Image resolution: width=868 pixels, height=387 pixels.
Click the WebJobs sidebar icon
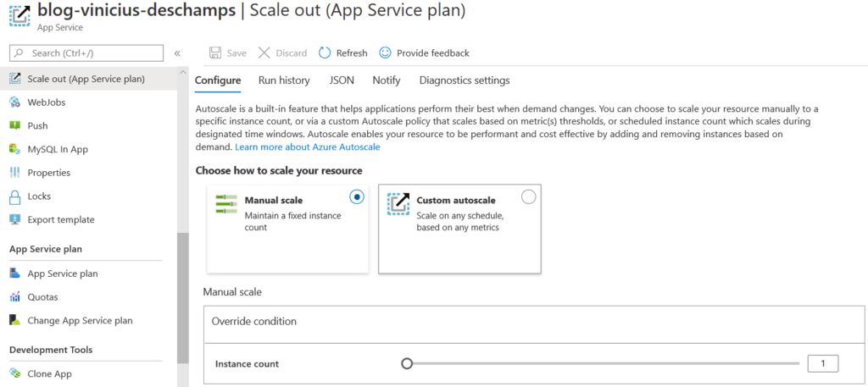click(15, 102)
